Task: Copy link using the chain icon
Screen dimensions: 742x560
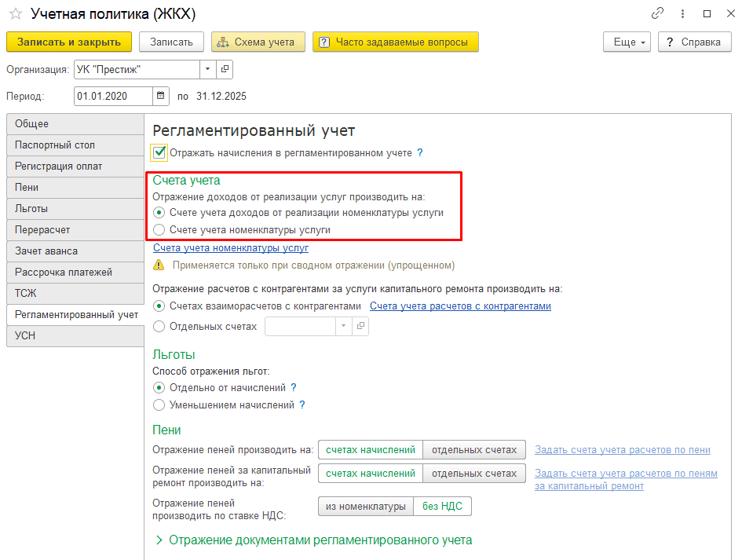Action: point(657,14)
